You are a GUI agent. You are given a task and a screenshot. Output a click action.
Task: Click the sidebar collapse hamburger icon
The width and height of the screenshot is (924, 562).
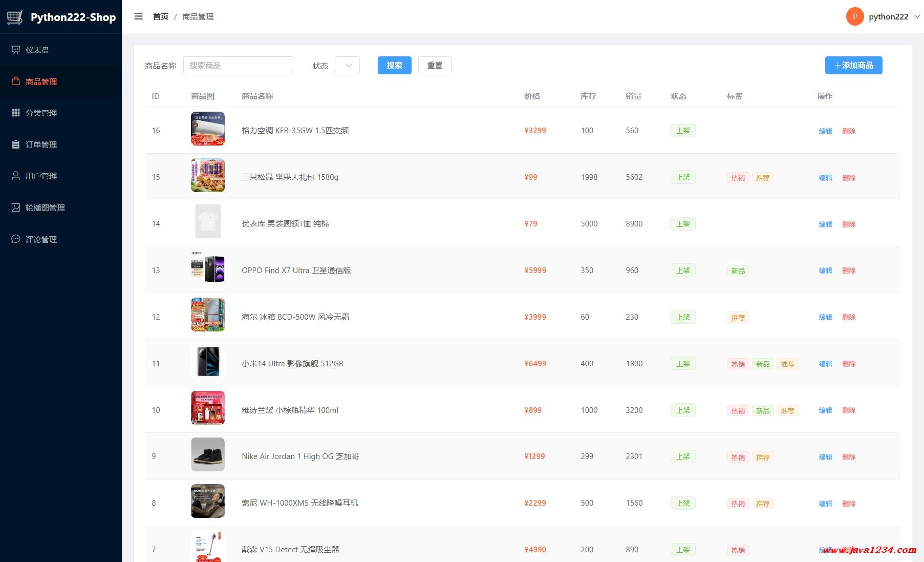(x=138, y=16)
